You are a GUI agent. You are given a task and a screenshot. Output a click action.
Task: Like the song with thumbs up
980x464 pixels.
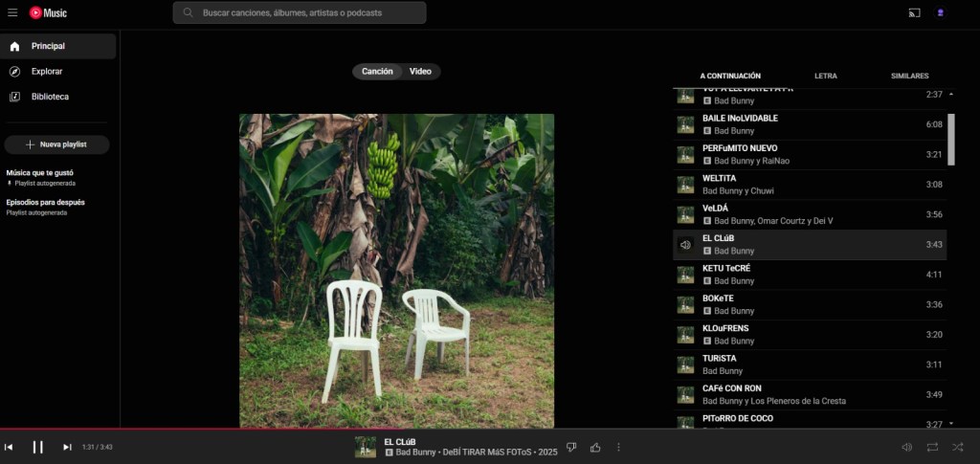point(595,447)
